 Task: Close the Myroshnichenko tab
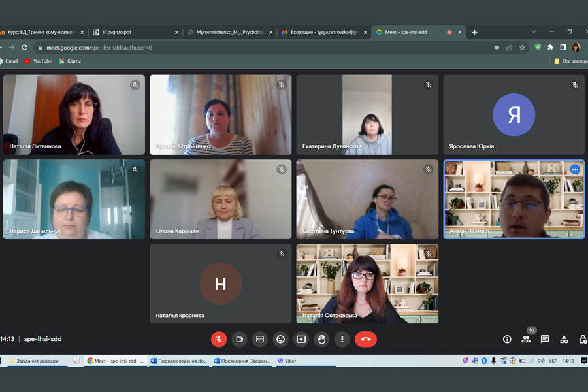270,32
